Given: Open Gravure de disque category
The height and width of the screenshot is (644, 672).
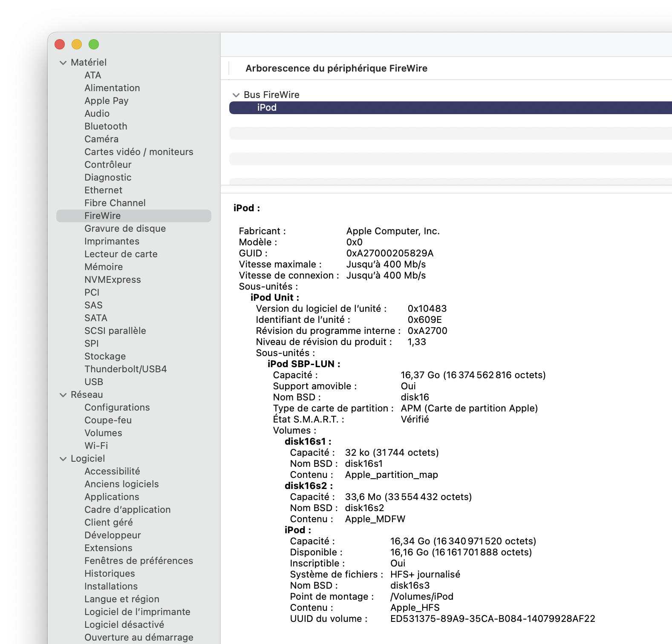Looking at the screenshot, I should 125,229.
